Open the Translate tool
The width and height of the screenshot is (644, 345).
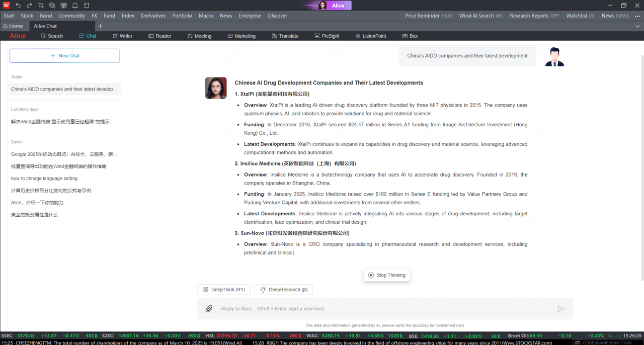pyautogui.click(x=285, y=36)
